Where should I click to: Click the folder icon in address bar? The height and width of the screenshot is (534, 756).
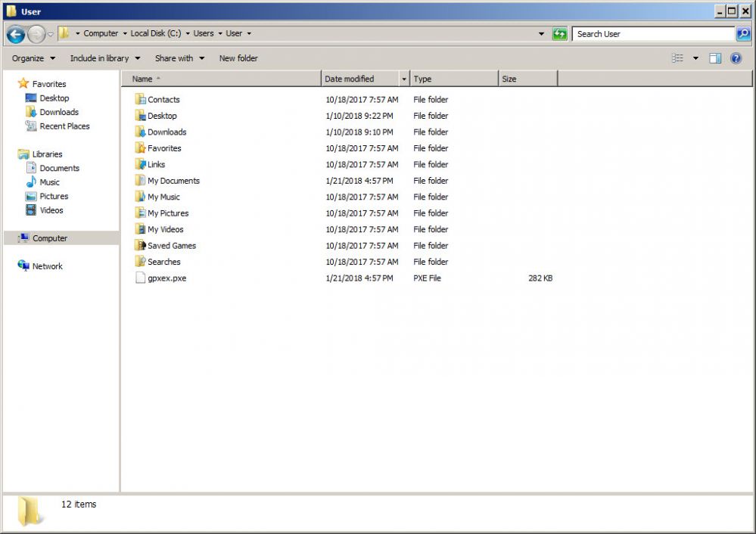(x=64, y=33)
